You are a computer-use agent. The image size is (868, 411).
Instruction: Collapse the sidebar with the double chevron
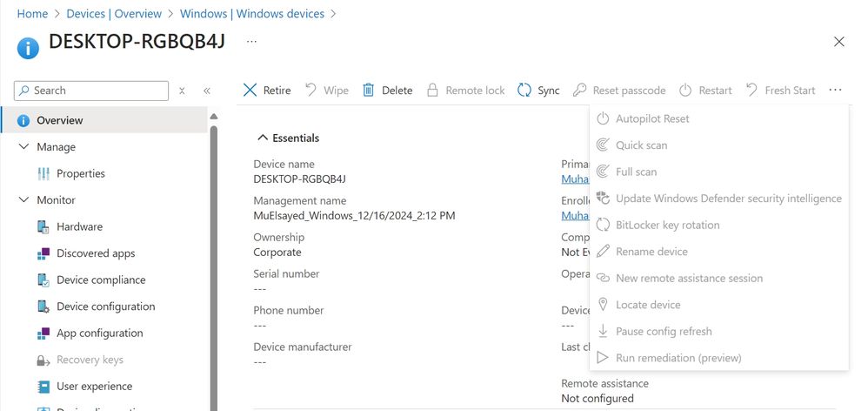click(x=207, y=91)
